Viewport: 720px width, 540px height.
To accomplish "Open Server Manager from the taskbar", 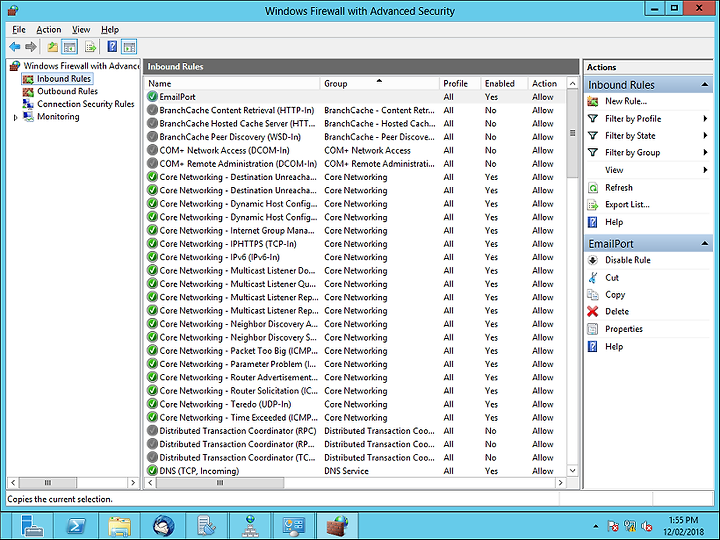I will [x=31, y=525].
